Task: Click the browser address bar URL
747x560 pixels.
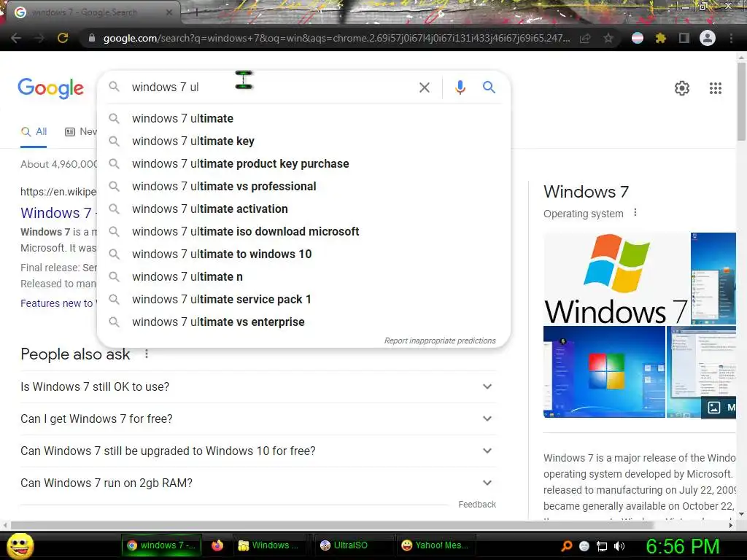Action: 336,38
